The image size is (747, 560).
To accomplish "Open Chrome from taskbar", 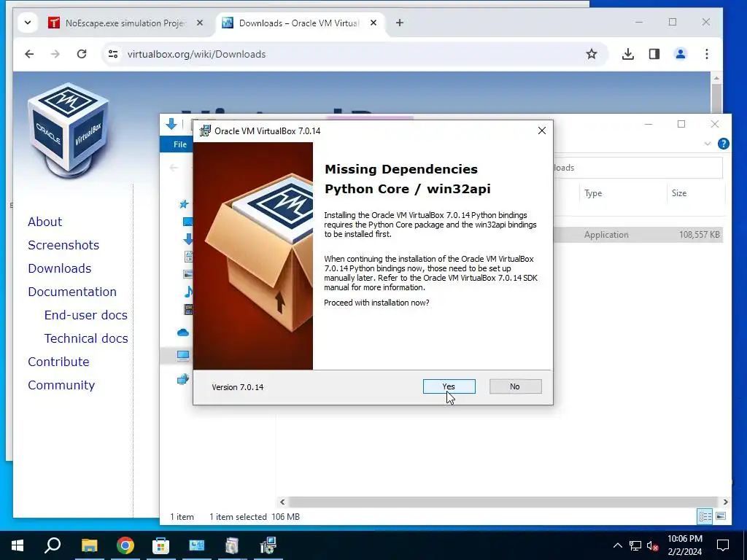I will click(x=125, y=545).
